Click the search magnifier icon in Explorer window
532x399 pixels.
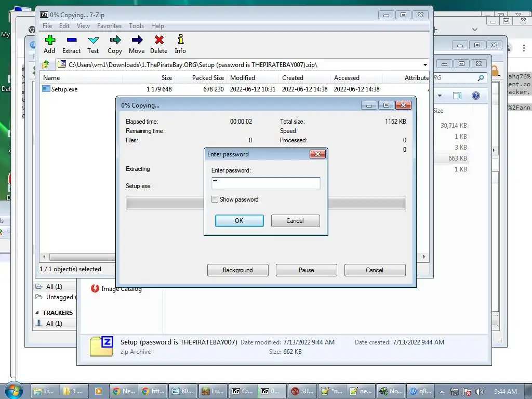[x=481, y=78]
